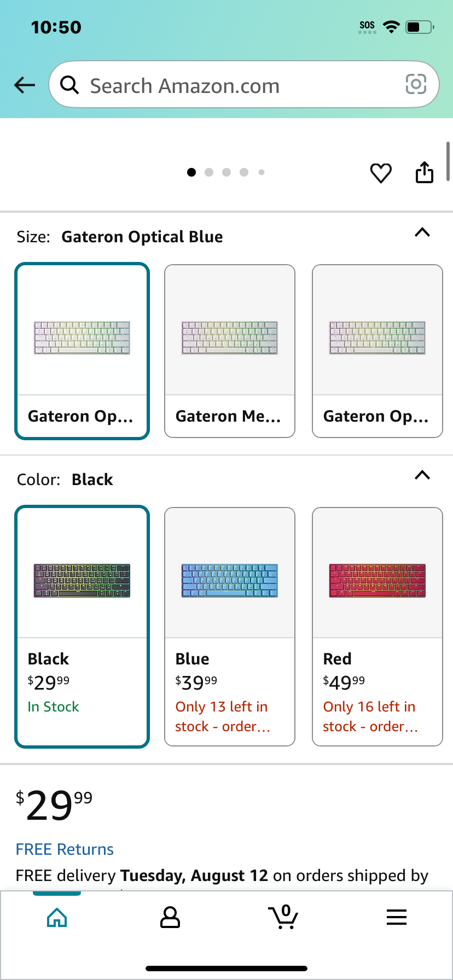Go to Home tab icon

(x=57, y=918)
